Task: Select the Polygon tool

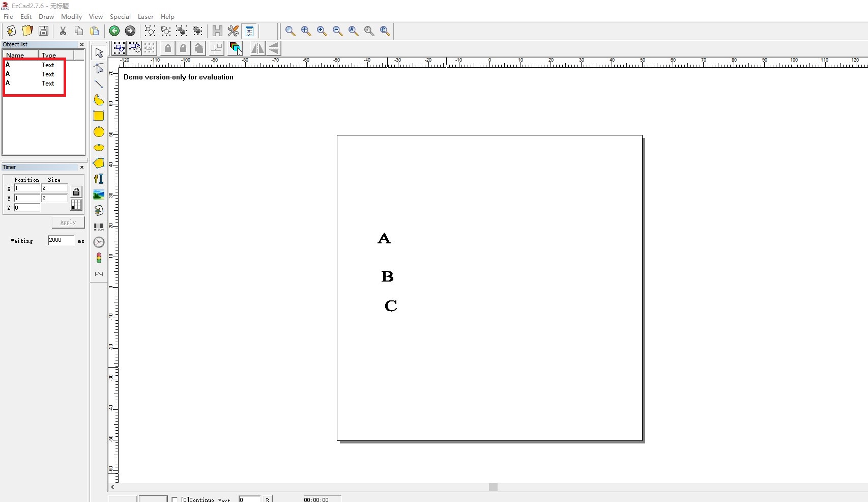Action: (99, 163)
